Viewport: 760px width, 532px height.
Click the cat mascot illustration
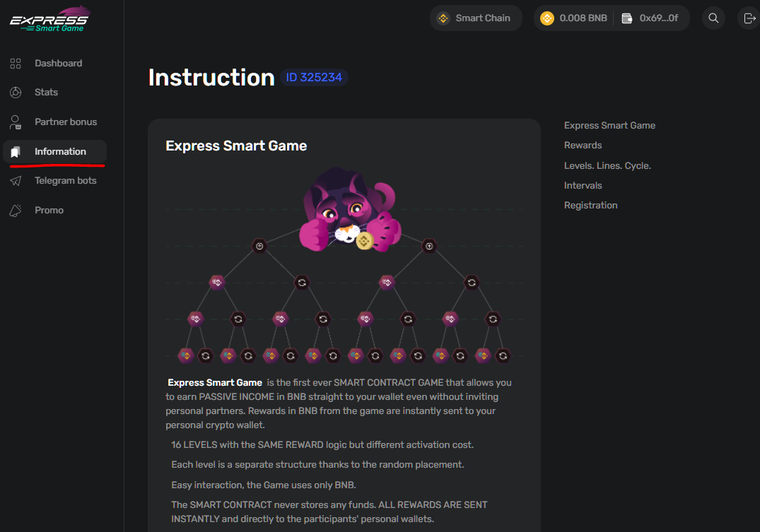point(350,210)
